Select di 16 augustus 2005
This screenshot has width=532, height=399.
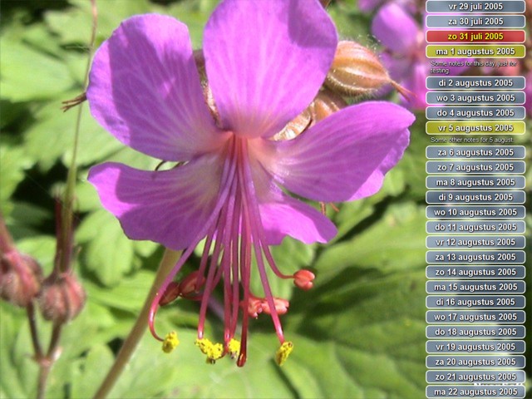(x=475, y=302)
